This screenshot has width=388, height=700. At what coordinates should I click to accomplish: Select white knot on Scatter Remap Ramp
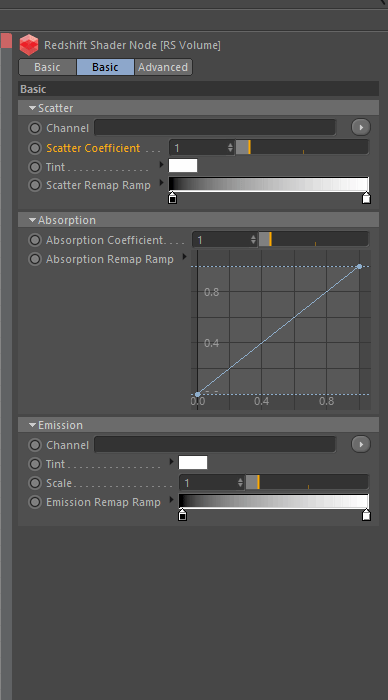366,198
